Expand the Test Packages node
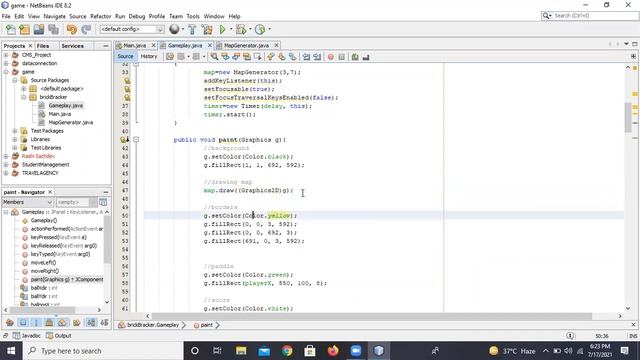This screenshot has height=360, width=640. click(x=15, y=131)
